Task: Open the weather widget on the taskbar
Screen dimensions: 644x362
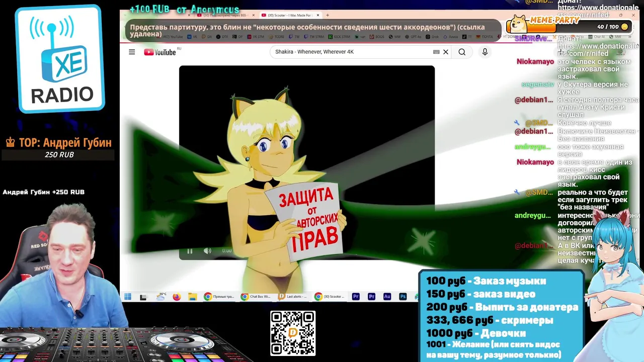Action: pyautogui.click(x=161, y=297)
